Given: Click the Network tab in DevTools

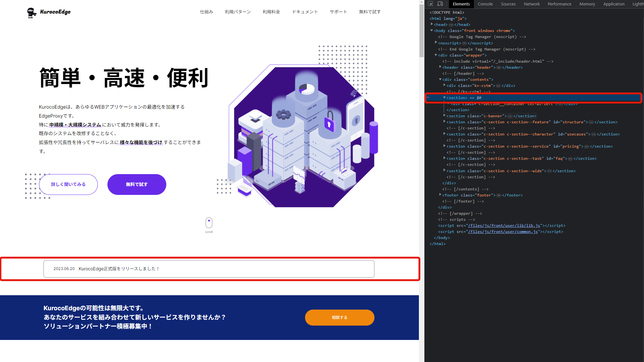Looking at the screenshot, I should [x=530, y=4].
